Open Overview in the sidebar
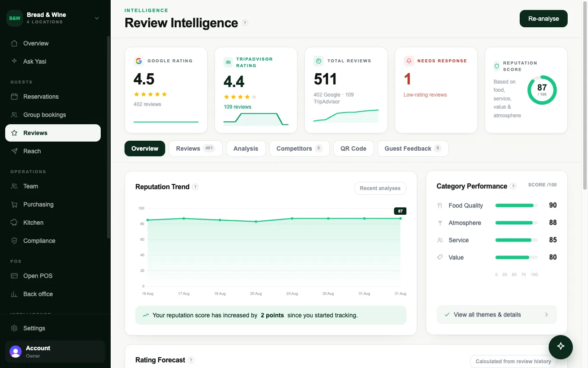Screen dimensions: 588x368 pyautogui.click(x=53, y=43)
